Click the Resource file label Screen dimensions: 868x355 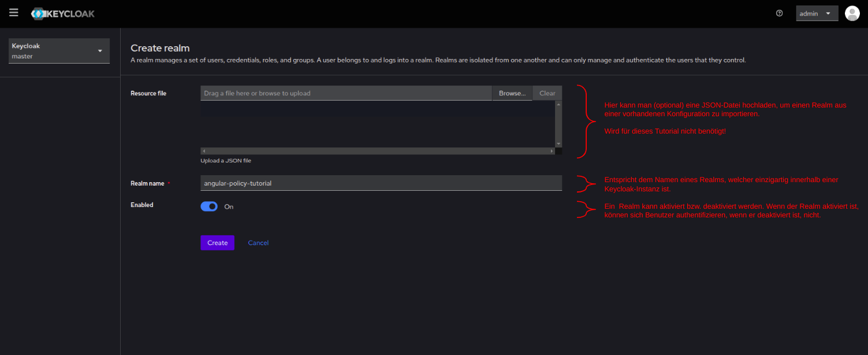[148, 93]
